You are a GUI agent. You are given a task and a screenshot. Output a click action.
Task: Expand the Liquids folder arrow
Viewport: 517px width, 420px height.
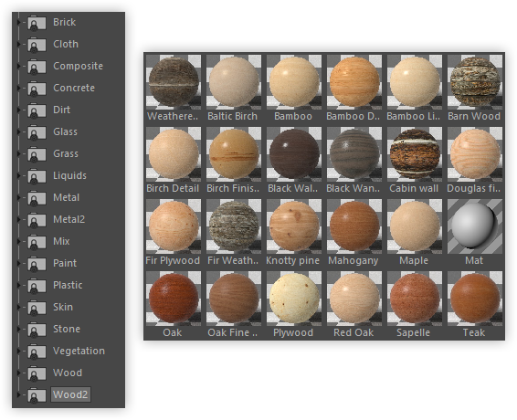coord(19,175)
